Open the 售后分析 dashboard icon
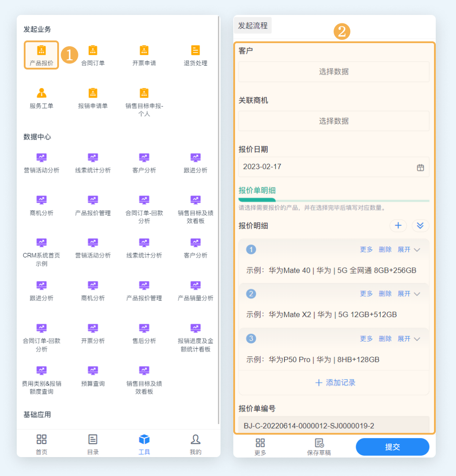 coord(144,333)
